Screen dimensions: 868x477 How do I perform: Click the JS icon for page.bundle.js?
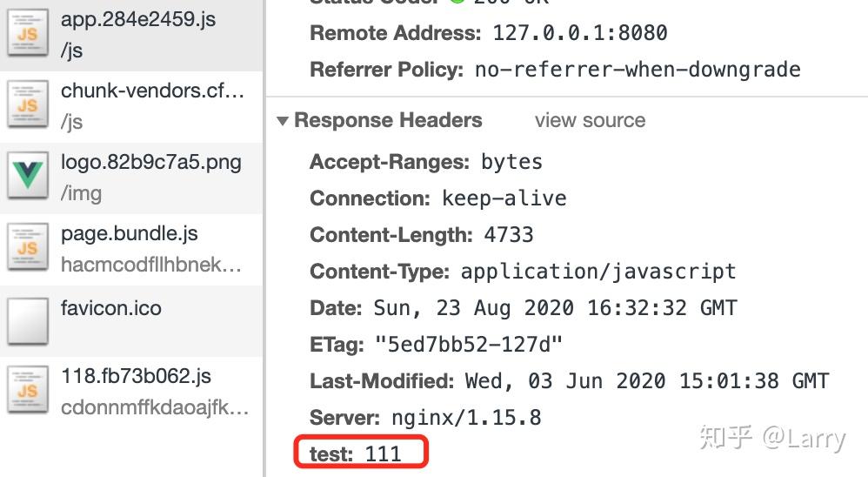click(28, 249)
